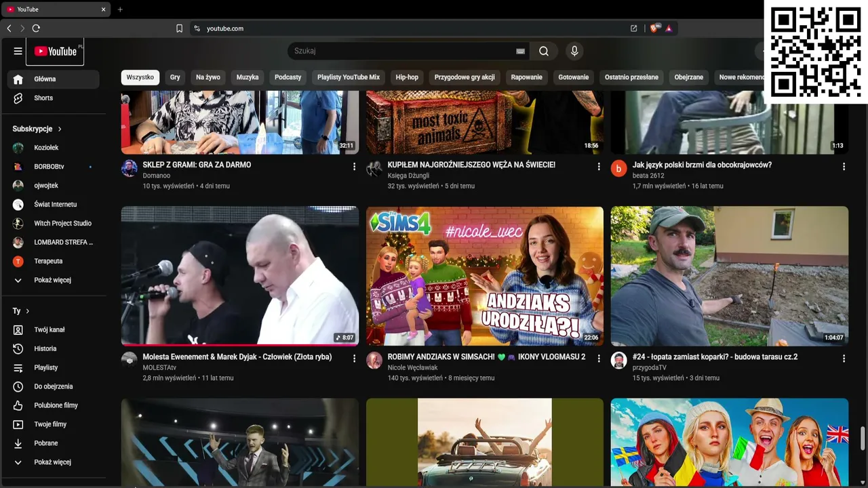Screen dimensions: 868x488
Task: Play the Sims 4 ANDZIAKS URODZIŁA thumbnail
Action: (x=485, y=277)
